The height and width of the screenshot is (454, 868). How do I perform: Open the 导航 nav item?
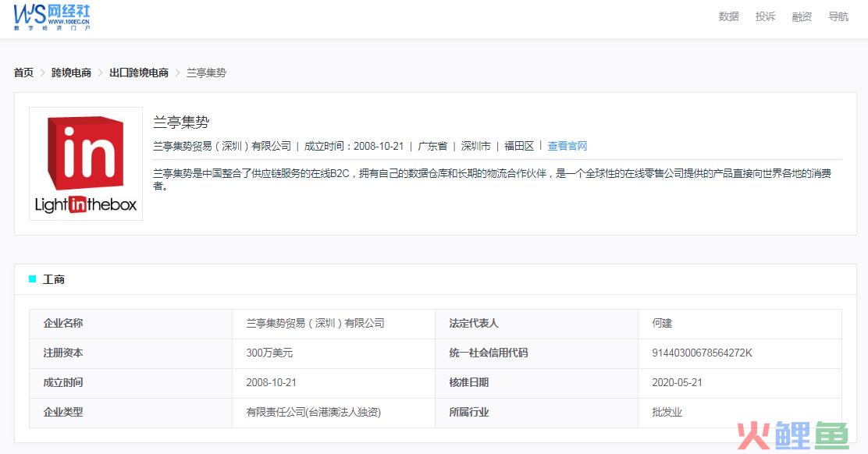tap(838, 16)
